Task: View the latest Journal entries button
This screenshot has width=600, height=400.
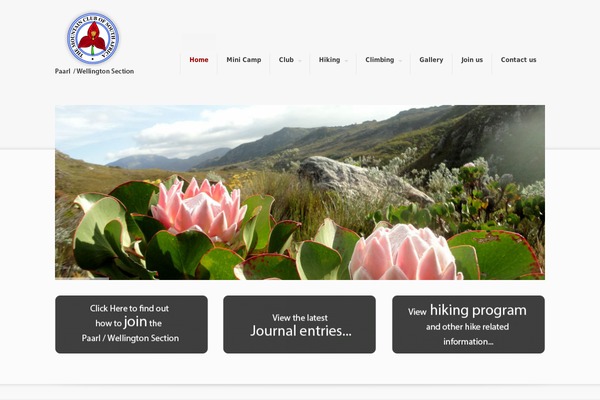Action: tap(300, 324)
